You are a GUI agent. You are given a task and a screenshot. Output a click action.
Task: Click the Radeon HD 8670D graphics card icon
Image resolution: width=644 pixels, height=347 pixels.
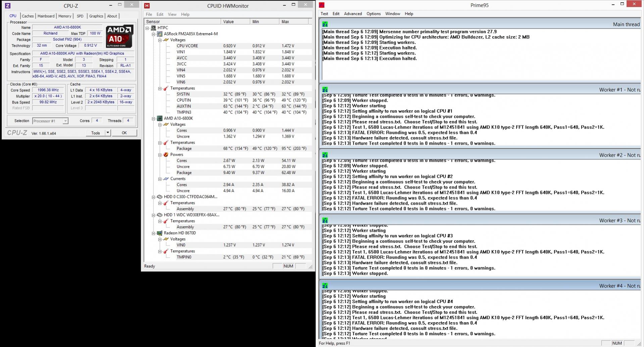tap(160, 233)
